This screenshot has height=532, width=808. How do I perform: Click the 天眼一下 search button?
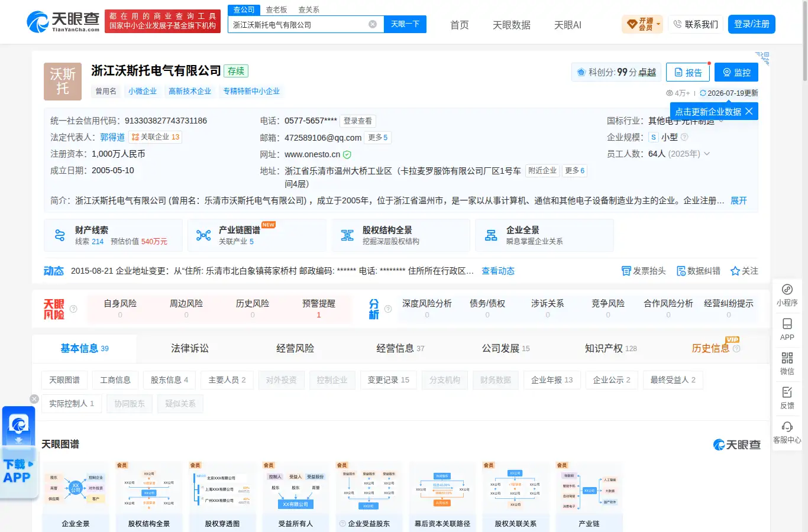click(x=405, y=24)
